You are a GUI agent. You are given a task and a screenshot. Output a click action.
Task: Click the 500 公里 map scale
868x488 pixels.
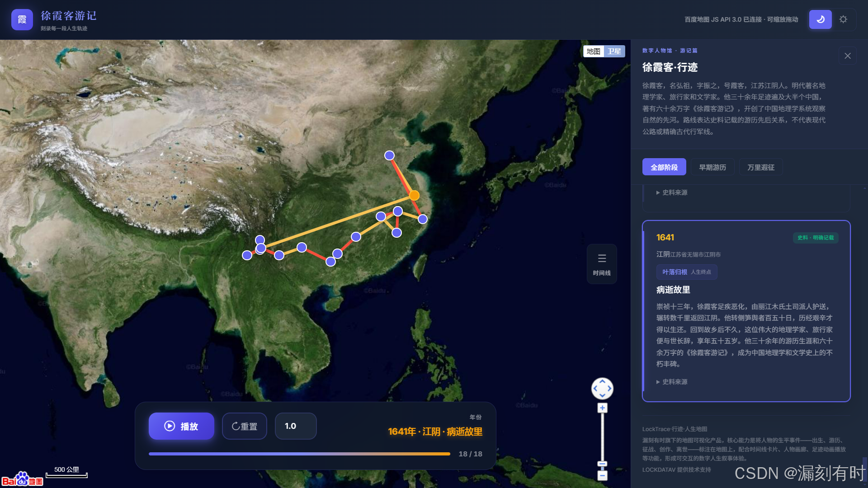66,472
